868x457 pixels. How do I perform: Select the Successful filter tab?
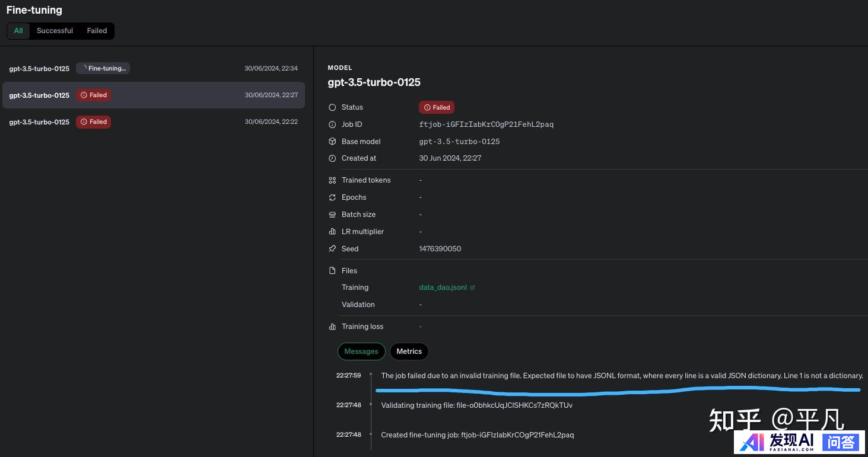55,31
